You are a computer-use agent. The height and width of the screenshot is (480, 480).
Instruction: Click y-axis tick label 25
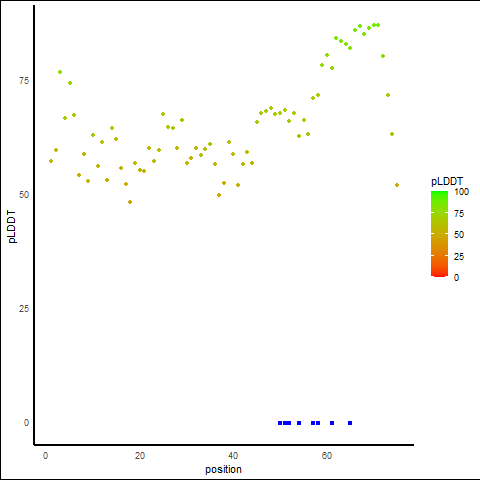pyautogui.click(x=24, y=309)
